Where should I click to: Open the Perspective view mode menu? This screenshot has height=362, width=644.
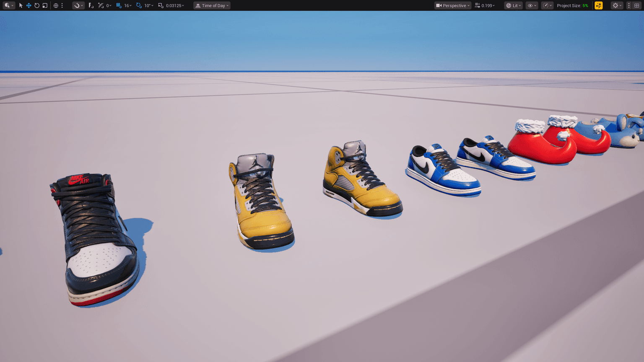(452, 5)
